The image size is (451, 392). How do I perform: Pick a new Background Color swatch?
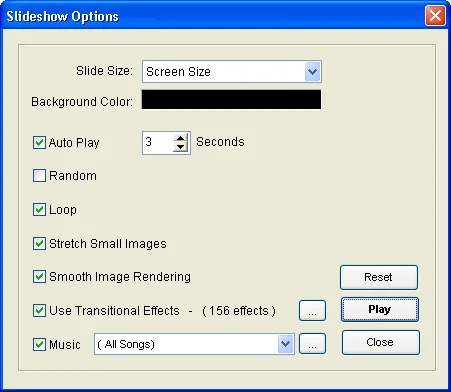tap(231, 99)
